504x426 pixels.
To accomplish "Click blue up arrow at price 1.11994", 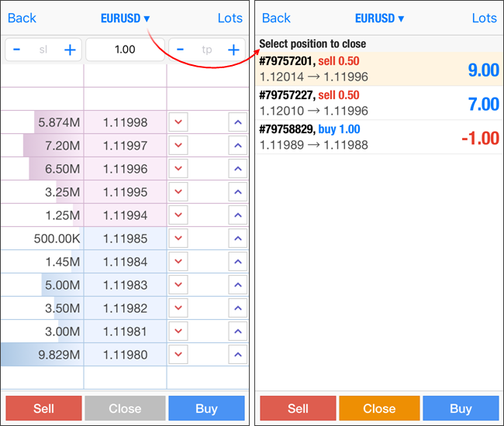I will tap(237, 215).
